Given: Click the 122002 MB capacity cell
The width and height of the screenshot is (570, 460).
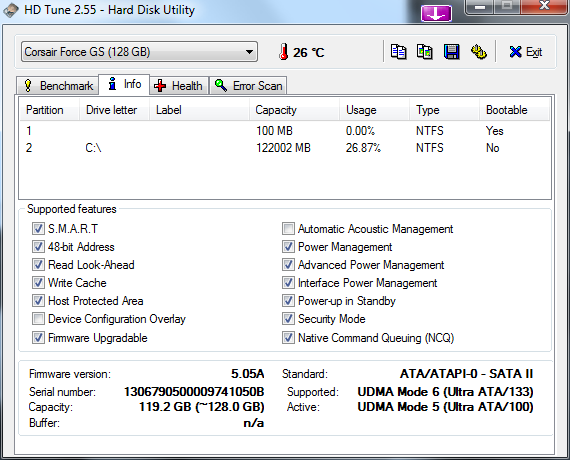Looking at the screenshot, I should pyautogui.click(x=284, y=148).
